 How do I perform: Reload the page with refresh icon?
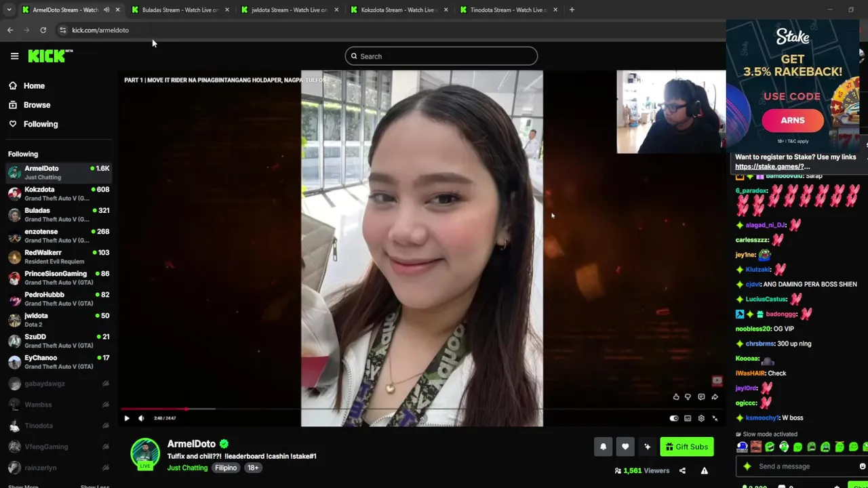click(43, 30)
